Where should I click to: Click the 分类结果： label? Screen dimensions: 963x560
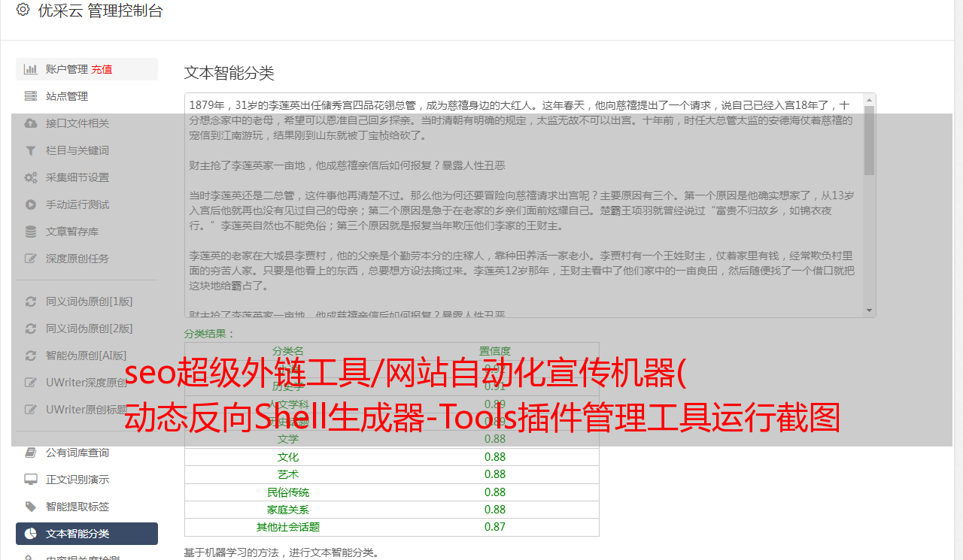[210, 334]
